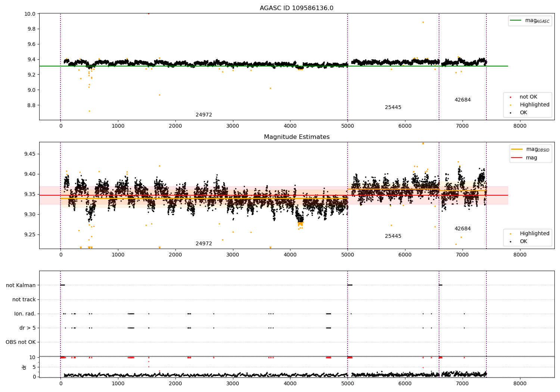Click '6000' x-tick under the middle plot
The height and width of the screenshot is (392, 560).
pos(405,255)
